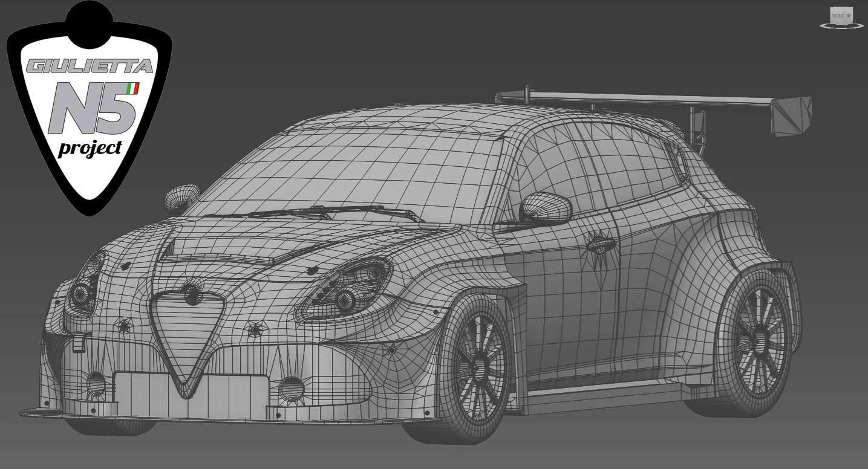
Task: Select the windshield wiper blades
Action: (315, 212)
